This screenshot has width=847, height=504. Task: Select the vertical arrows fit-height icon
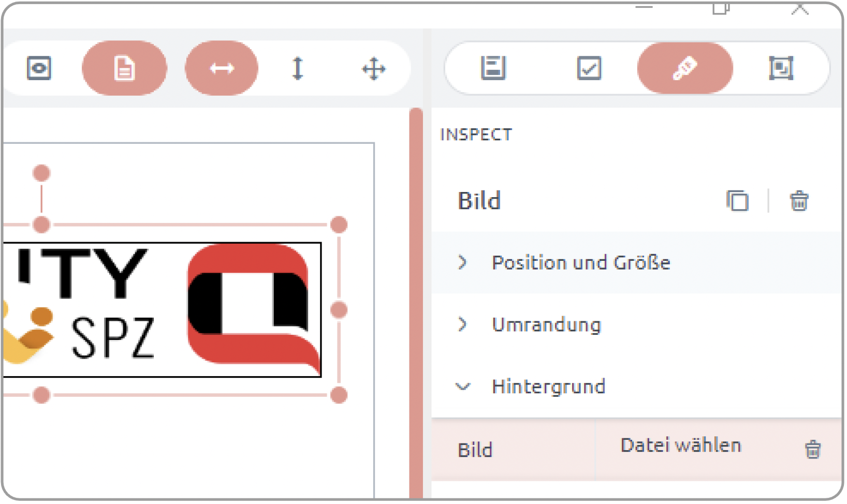coord(298,68)
